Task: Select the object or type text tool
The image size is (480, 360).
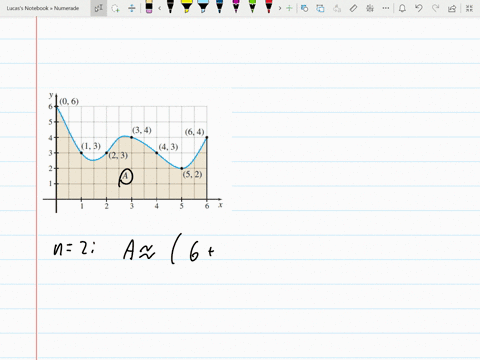Action: click(x=99, y=8)
